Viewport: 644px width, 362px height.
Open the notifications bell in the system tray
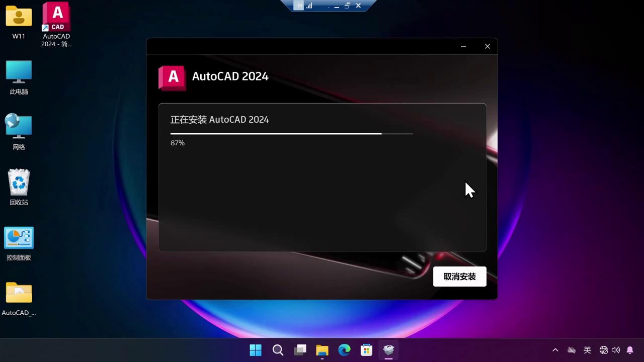click(x=630, y=349)
